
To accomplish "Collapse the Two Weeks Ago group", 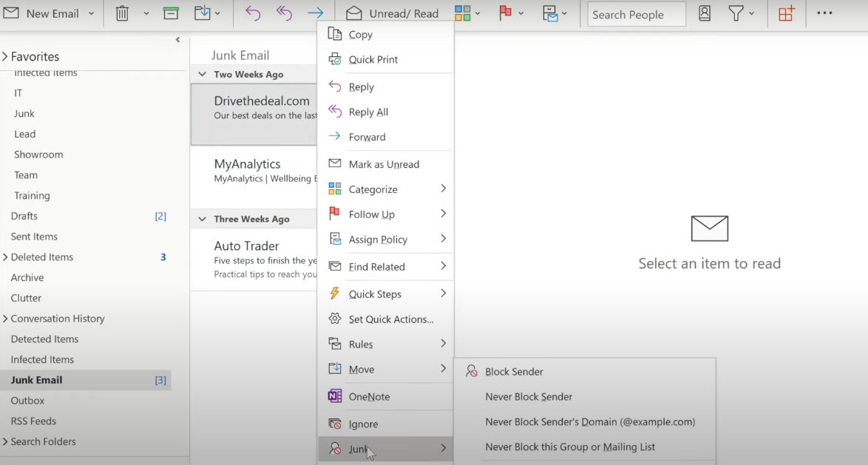I will point(202,74).
